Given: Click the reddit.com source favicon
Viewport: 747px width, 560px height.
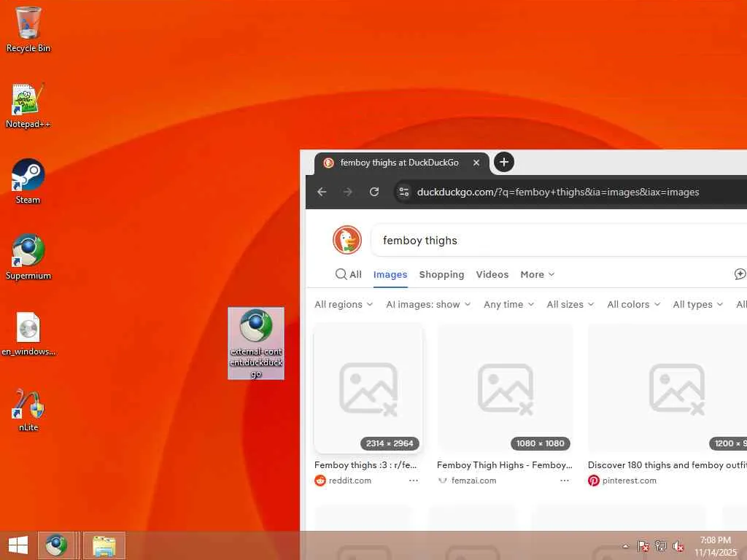Looking at the screenshot, I should 320,481.
